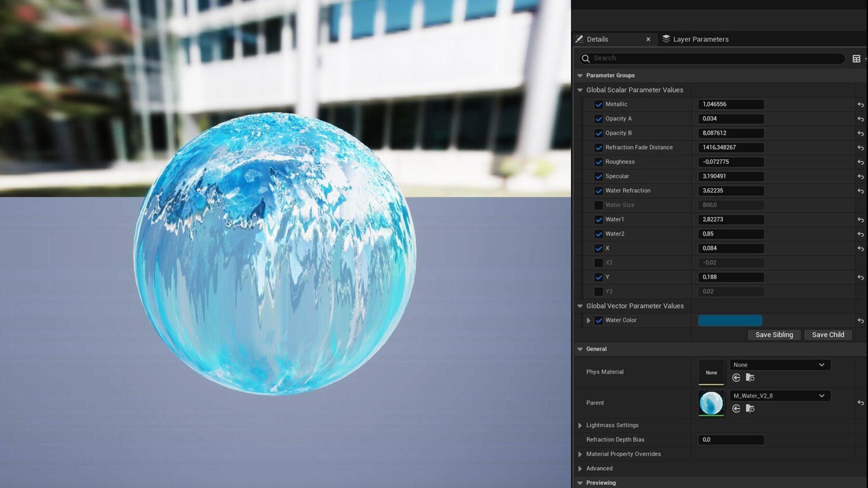This screenshot has width=868, height=488.
Task: Expand Lightmass Settings
Action: click(580, 425)
